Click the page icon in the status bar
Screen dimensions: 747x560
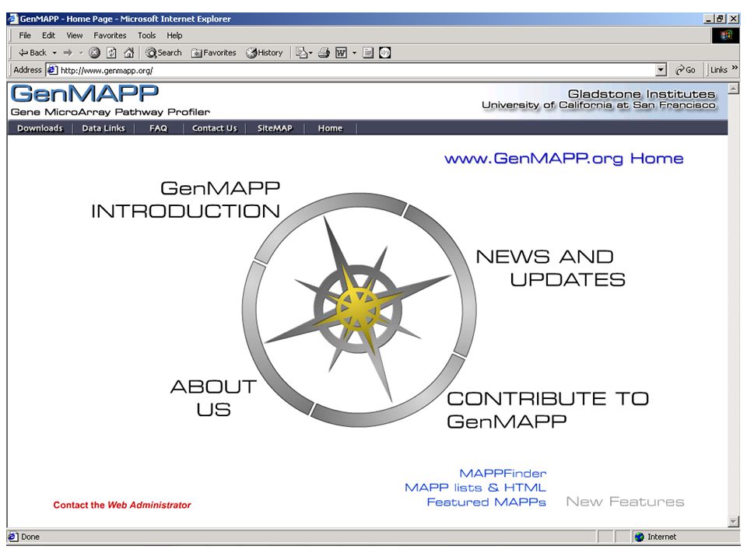click(13, 537)
